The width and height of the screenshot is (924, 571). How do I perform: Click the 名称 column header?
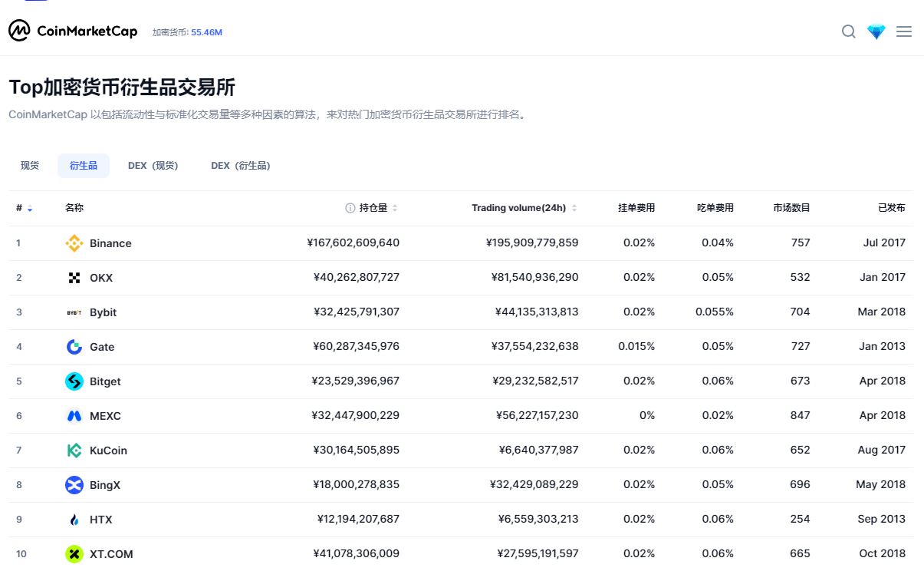click(x=74, y=208)
